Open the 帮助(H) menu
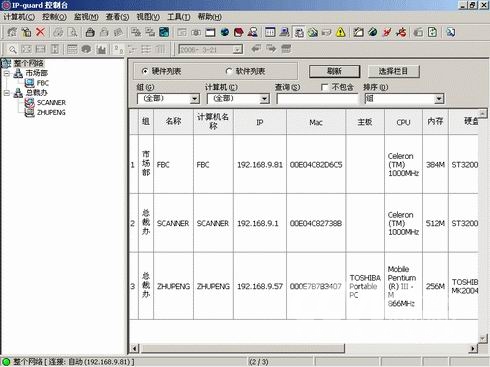 click(210, 17)
